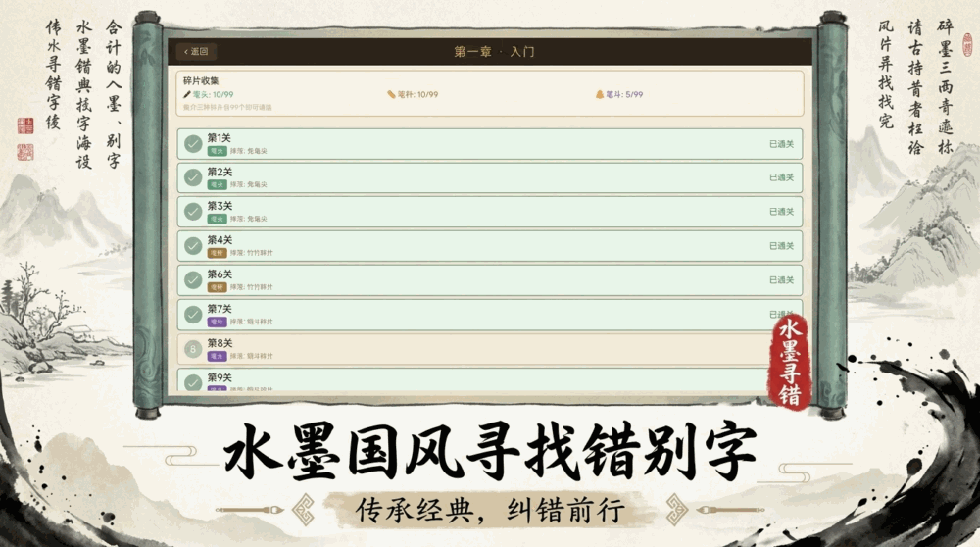The image size is (980, 547).
Task: Click the green checkmark icon of 第7关
Action: pyautogui.click(x=193, y=315)
